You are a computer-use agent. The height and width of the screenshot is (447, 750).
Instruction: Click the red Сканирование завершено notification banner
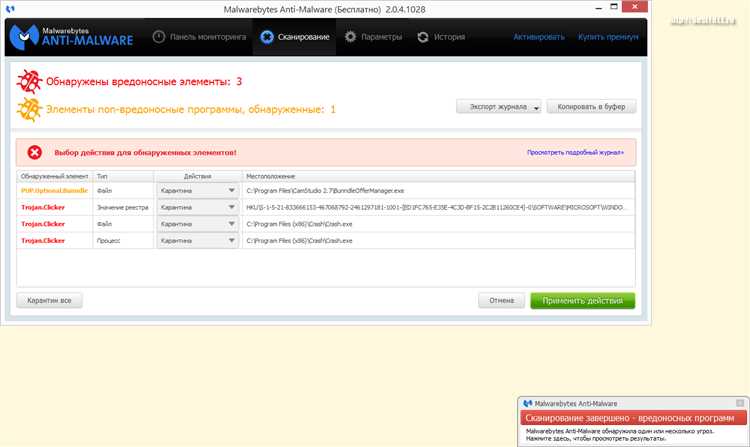pyautogui.click(x=633, y=418)
